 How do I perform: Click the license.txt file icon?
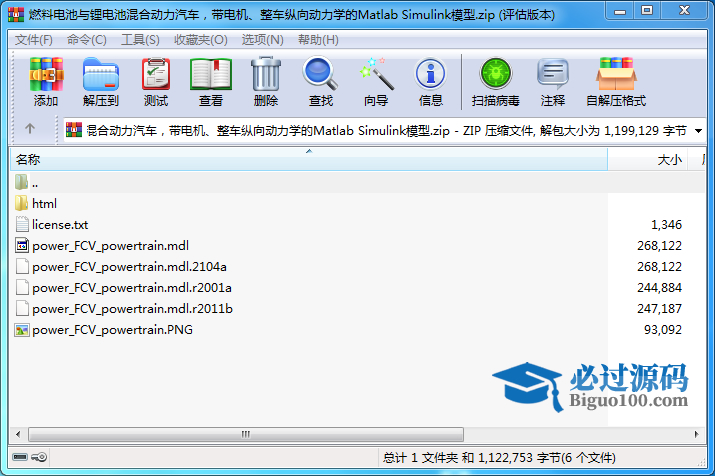(x=22, y=224)
